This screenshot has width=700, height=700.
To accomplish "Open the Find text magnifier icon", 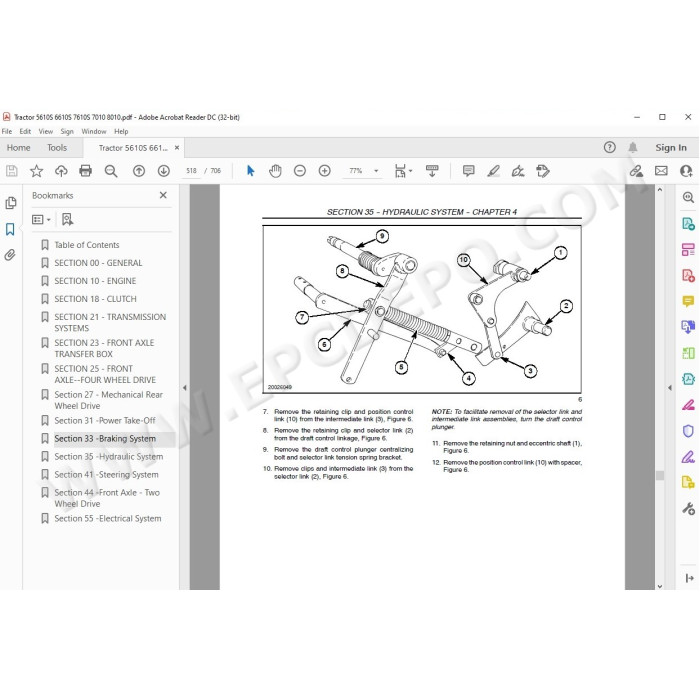I will [111, 171].
